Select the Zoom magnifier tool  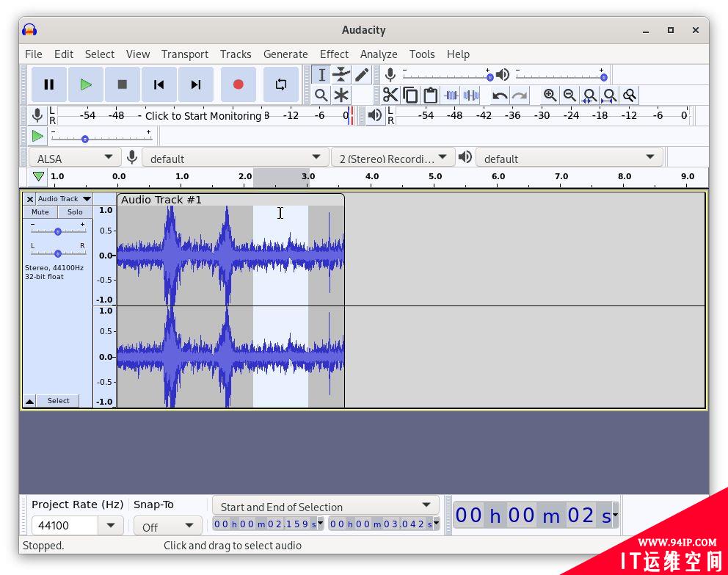pyautogui.click(x=321, y=95)
